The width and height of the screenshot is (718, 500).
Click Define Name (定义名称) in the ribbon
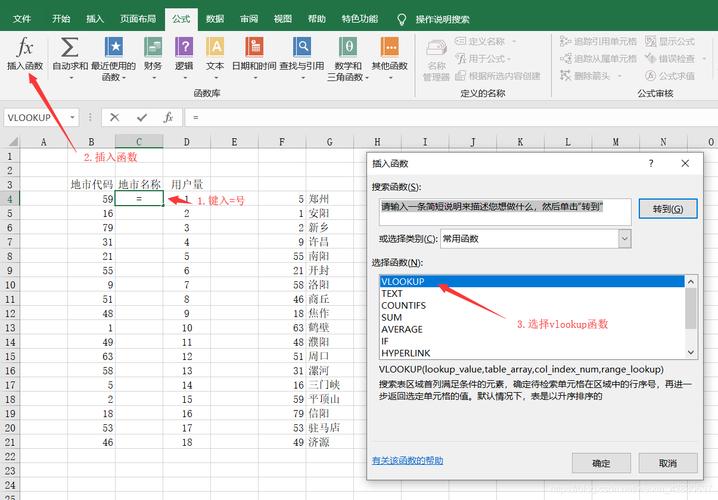pyautogui.click(x=485, y=41)
